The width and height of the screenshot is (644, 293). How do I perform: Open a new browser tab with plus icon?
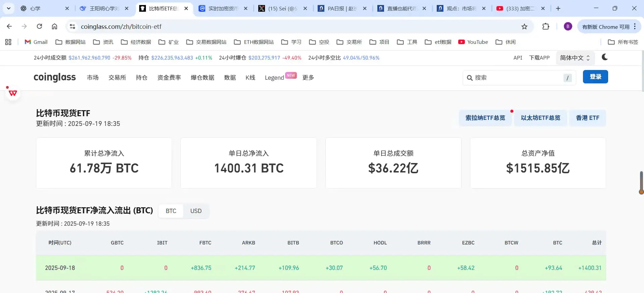point(558,8)
